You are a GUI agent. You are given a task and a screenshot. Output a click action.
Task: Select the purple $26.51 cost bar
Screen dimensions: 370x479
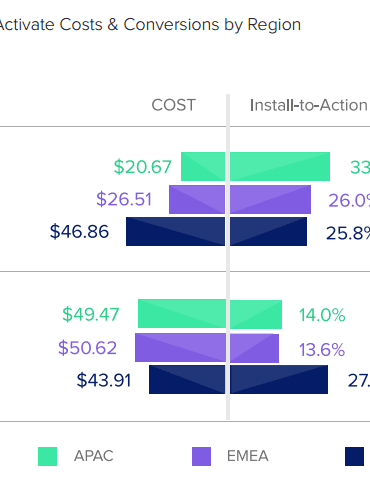point(197,199)
